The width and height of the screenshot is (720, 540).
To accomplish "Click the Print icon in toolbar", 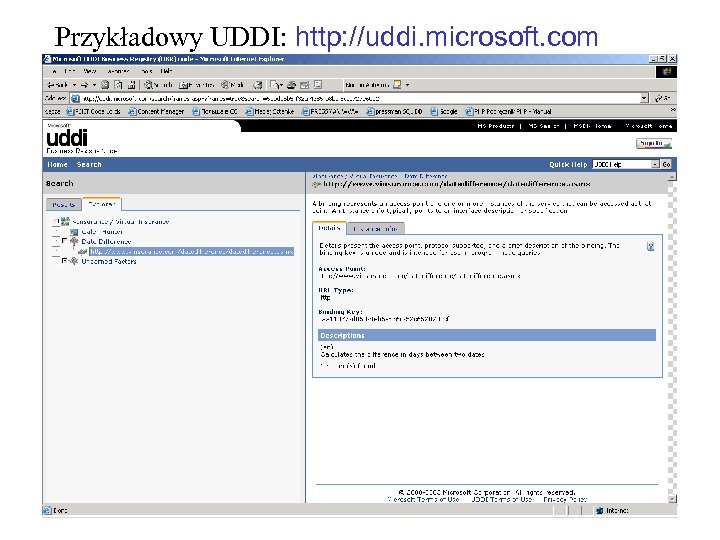I will tap(291, 85).
